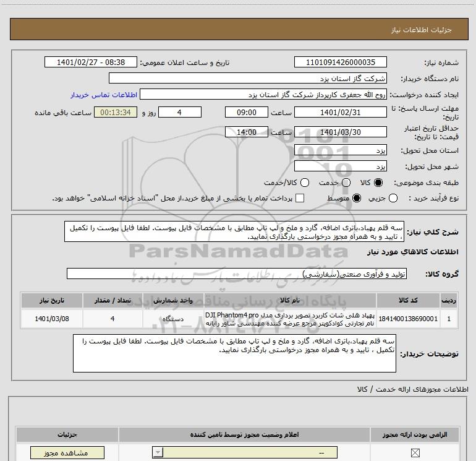Select the متوسط purchase type radio

(x=357, y=198)
